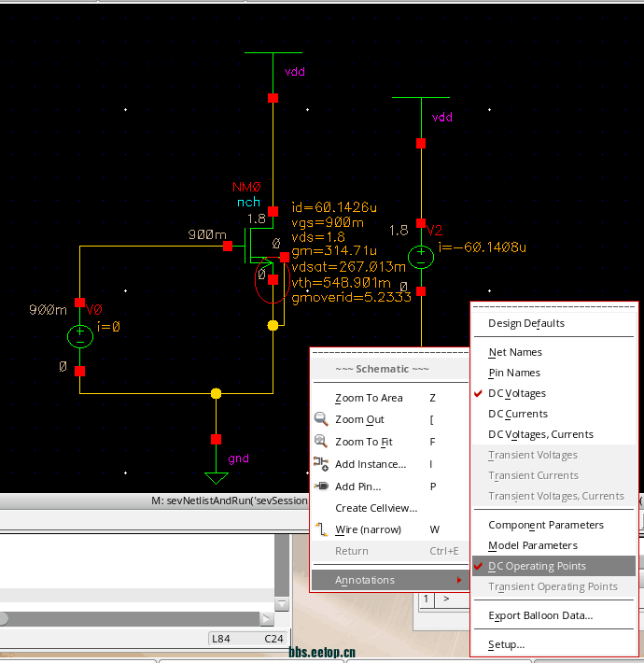Image resolution: width=644 pixels, height=663 pixels.
Task: Click the gm=314.71u annotation
Action: click(334, 251)
